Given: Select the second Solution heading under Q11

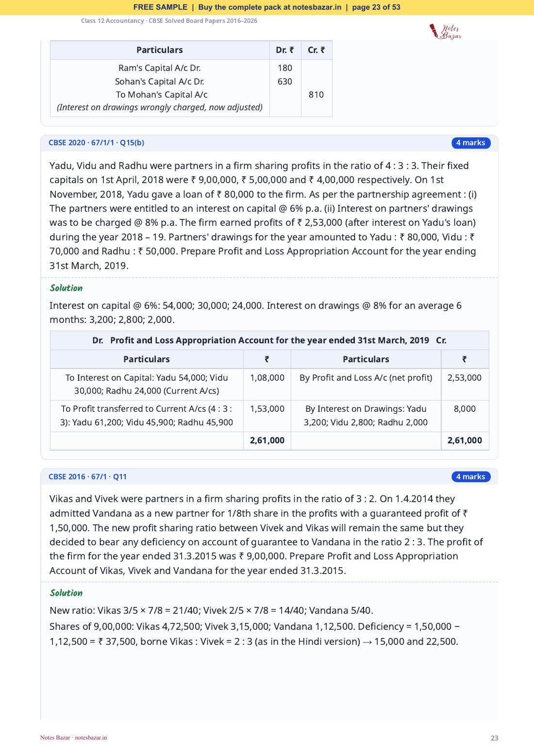Looking at the screenshot, I should pyautogui.click(x=66, y=593).
